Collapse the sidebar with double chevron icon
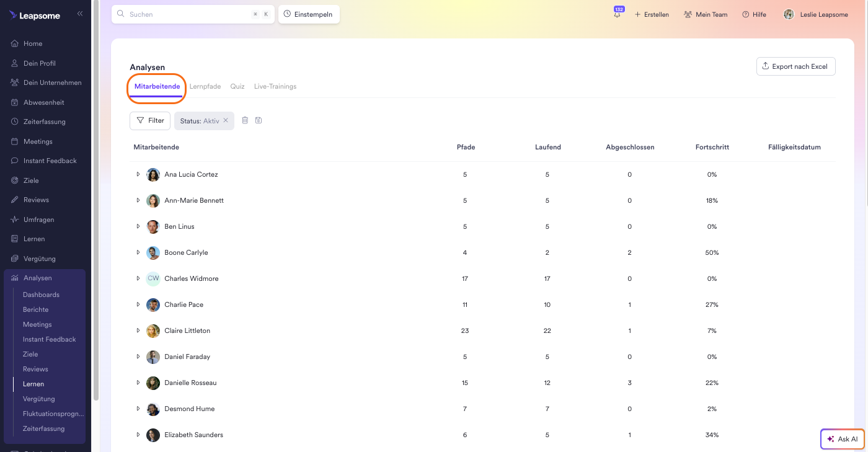 click(x=80, y=14)
